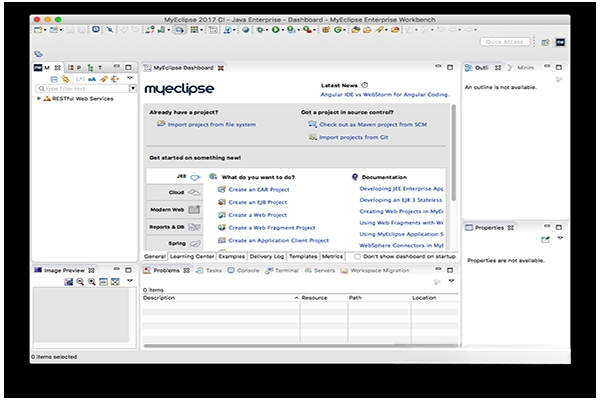Click the dashboard vertical scrollbar
This screenshot has width=600, height=400.
pos(454,153)
